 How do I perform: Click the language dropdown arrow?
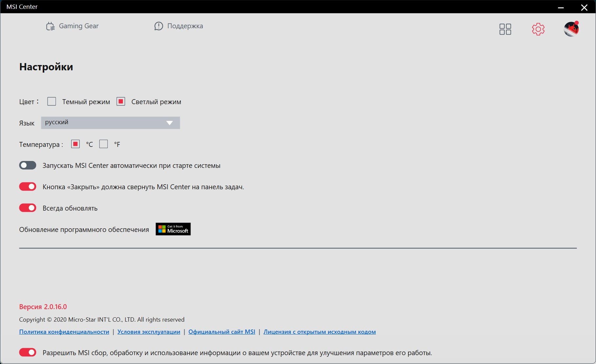[170, 123]
